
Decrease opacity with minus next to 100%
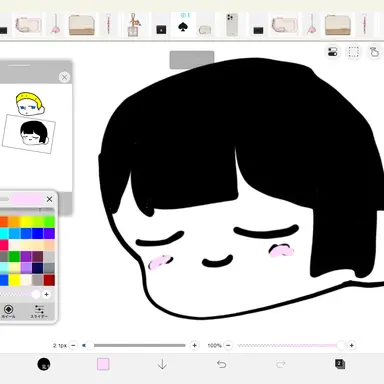[228, 345]
